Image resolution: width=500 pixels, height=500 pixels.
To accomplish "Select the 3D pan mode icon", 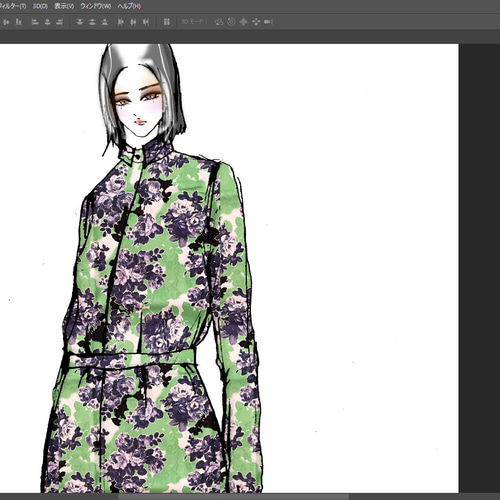I will coord(243,22).
